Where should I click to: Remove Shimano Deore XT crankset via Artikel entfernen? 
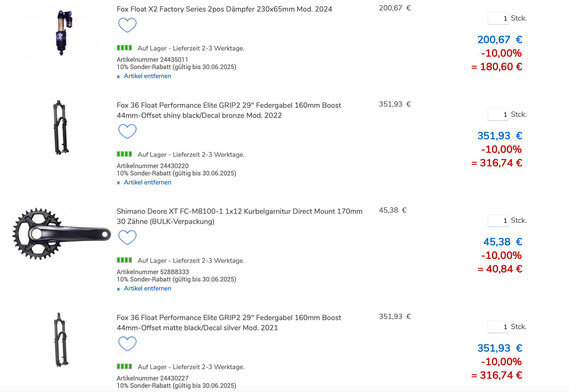pyautogui.click(x=147, y=289)
